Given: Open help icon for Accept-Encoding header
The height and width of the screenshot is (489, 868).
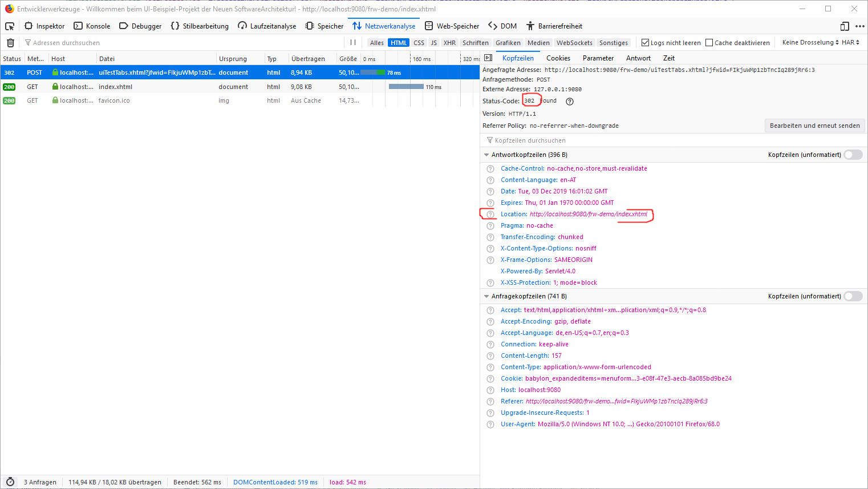Looking at the screenshot, I should (x=490, y=322).
